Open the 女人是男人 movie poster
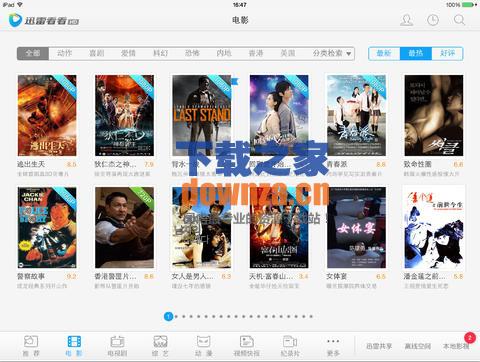Screen dimensions: 480x362 pyautogui.click(x=202, y=227)
